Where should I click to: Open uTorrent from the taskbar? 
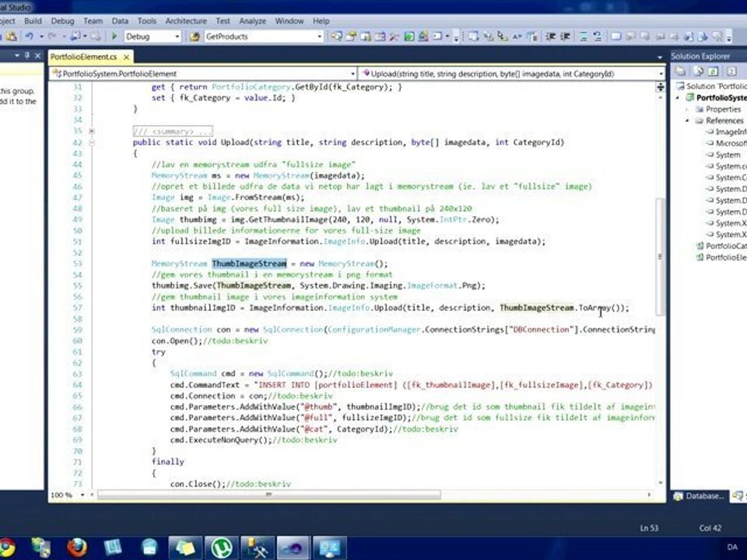coord(222,547)
